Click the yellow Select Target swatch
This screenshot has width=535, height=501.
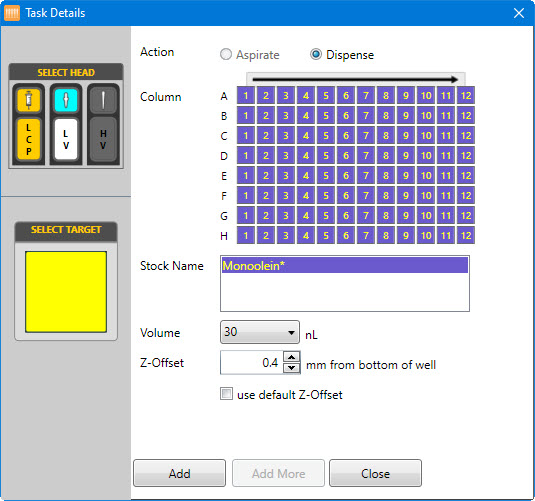pos(66,292)
